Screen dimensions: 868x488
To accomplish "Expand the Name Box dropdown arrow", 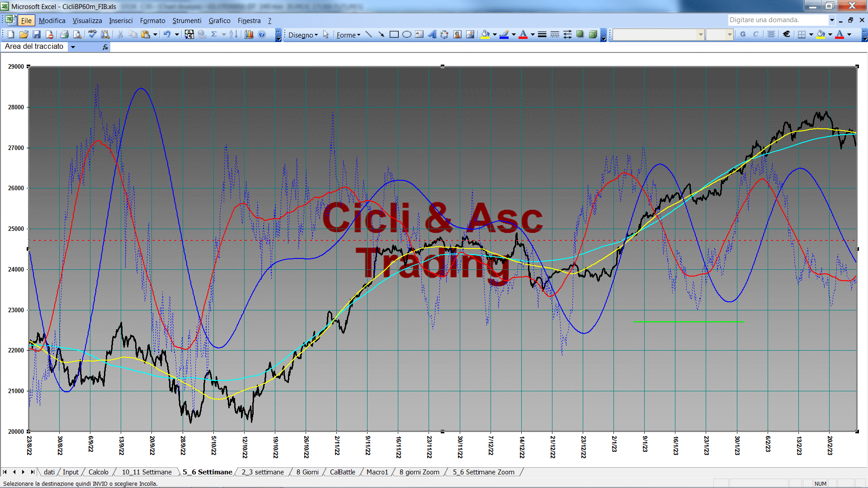I will (x=73, y=47).
